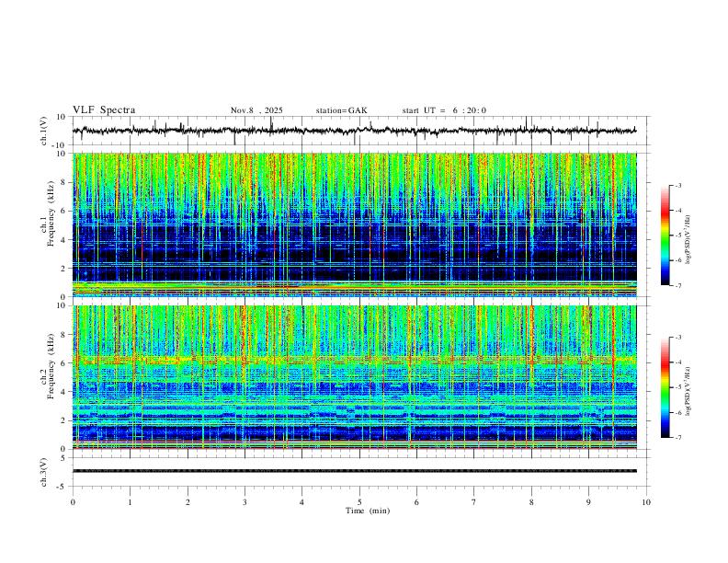728x563 pixels.
Task: Click time axis tick label "1"
Action: point(130,502)
